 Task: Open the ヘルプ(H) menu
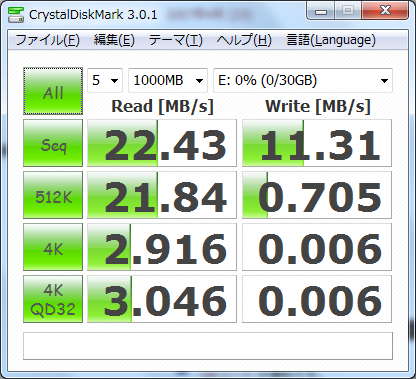pyautogui.click(x=244, y=40)
